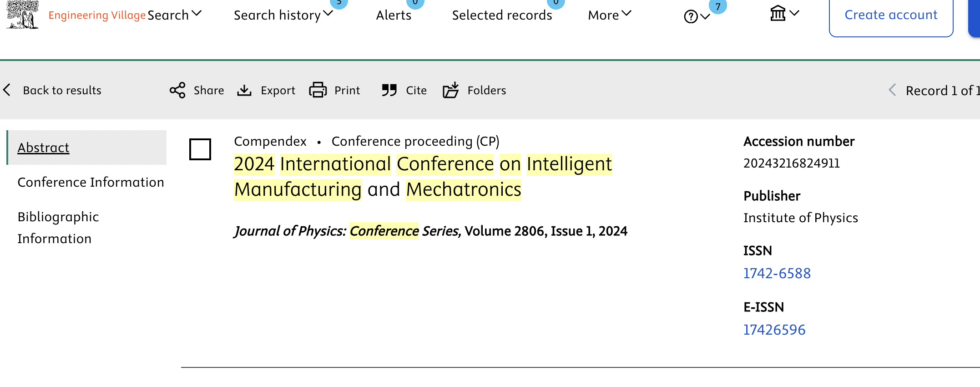The height and width of the screenshot is (387, 980).
Task: Expand the Search dropdown menu
Action: [175, 15]
